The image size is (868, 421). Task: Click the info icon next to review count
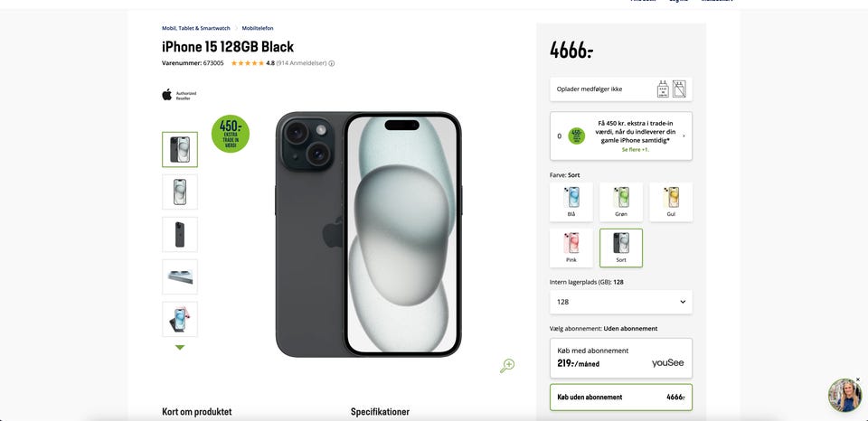pyautogui.click(x=332, y=63)
